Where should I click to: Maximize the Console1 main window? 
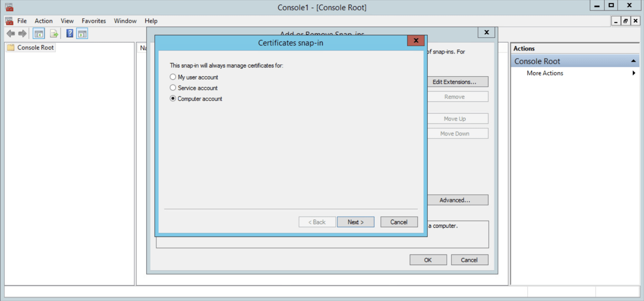(x=611, y=5)
